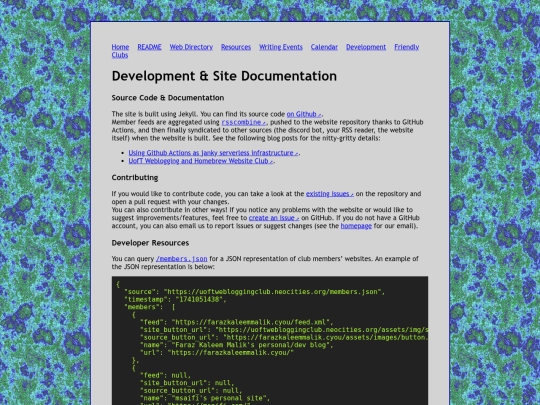Open the Friendly Clubs navigation link

tap(406, 47)
